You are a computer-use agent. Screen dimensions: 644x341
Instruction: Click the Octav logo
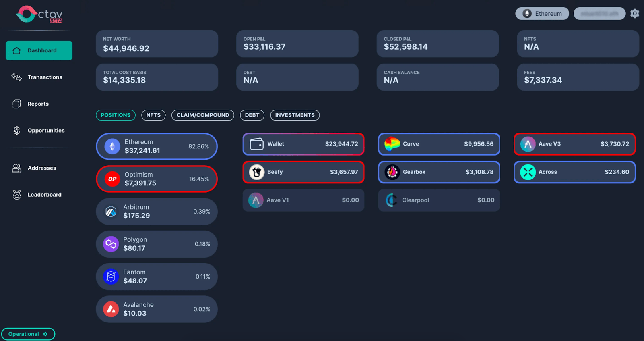point(39,15)
